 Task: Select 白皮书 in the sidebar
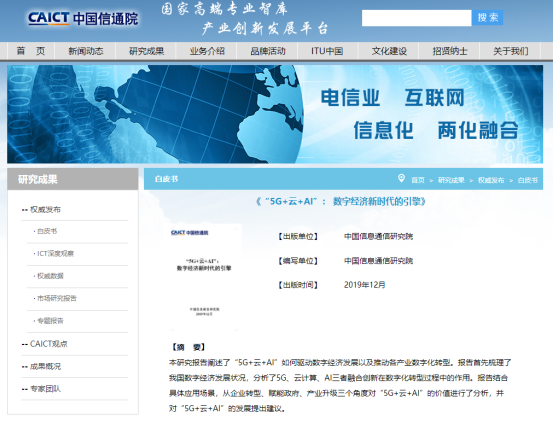tap(47, 231)
